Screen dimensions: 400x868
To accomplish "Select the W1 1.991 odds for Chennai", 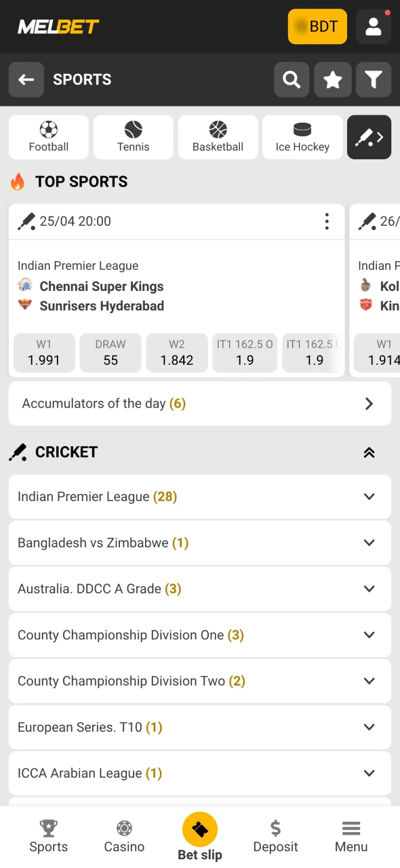I will click(43, 353).
